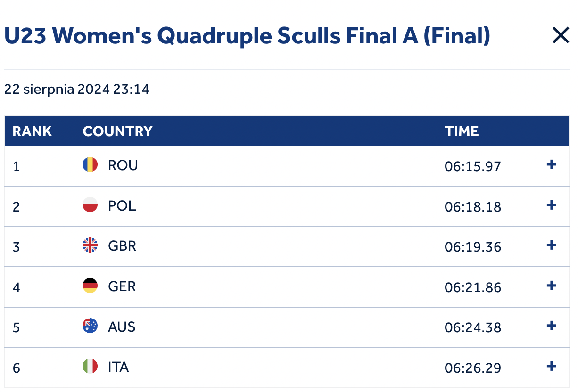
Task: Expand the GER row plus icon
Action: 551,286
